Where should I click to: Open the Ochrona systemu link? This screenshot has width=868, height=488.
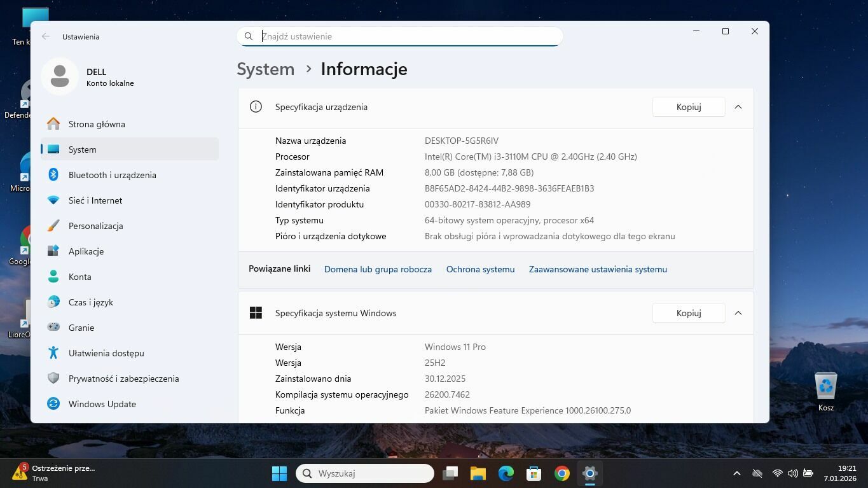[480, 269]
